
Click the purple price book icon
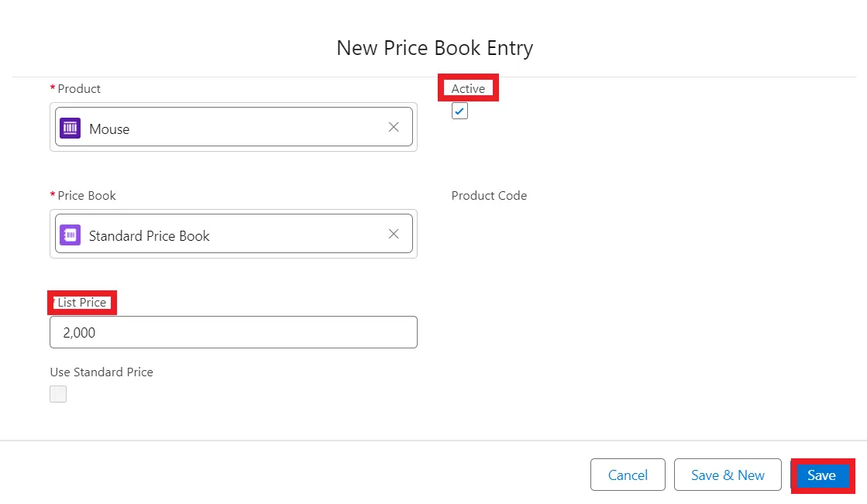[x=71, y=235]
